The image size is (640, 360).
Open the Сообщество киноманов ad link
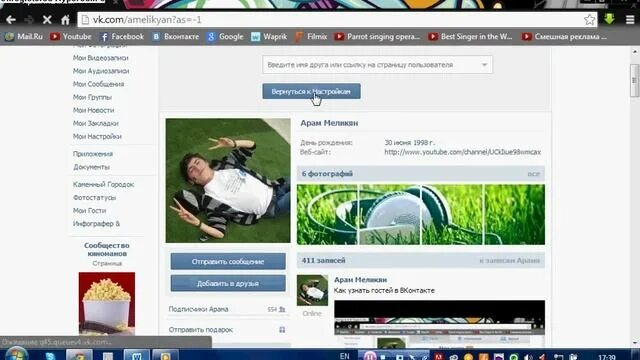[x=107, y=249]
